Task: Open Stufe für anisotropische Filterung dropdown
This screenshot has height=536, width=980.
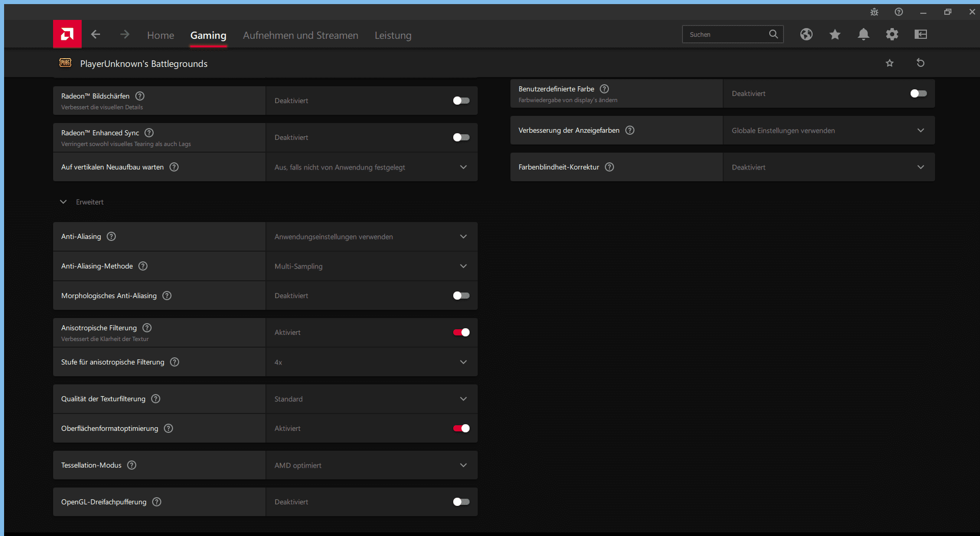Action: pyautogui.click(x=372, y=362)
